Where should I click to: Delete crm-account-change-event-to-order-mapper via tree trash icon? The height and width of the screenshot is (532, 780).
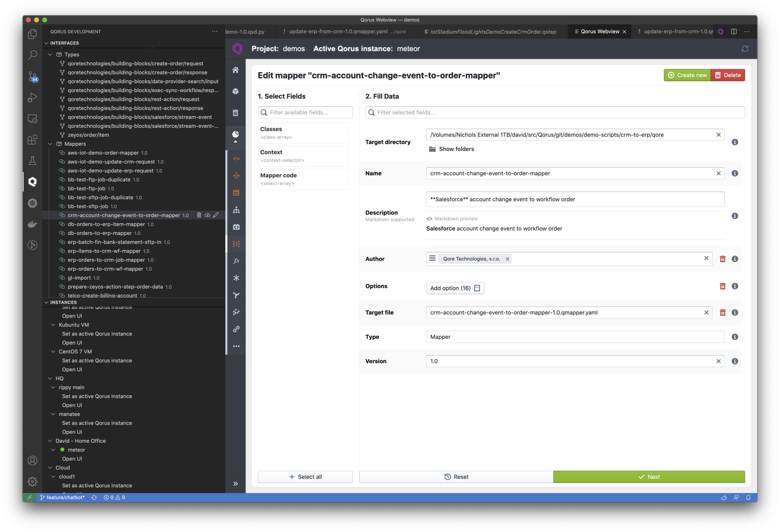[199, 215]
